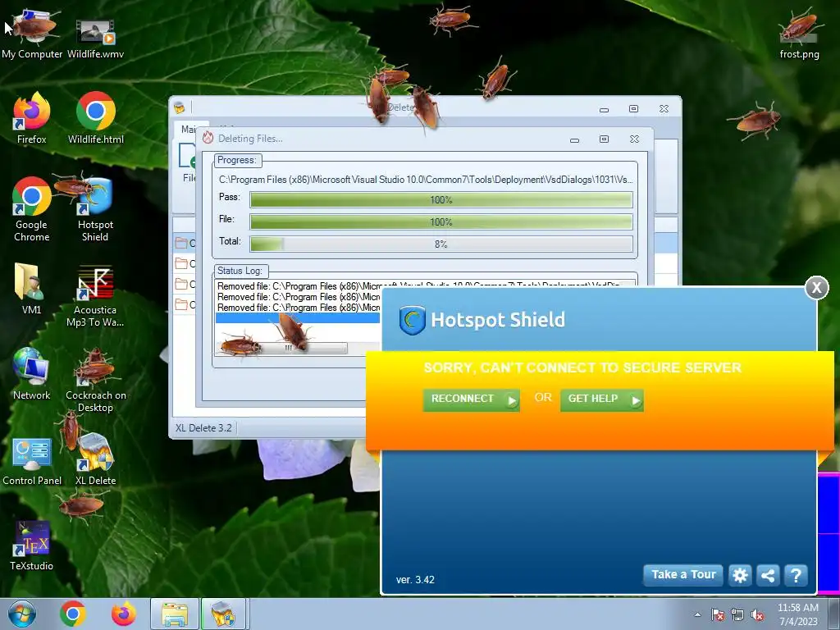Click the file path being deleted
This screenshot has height=630, width=840.
coord(426,180)
